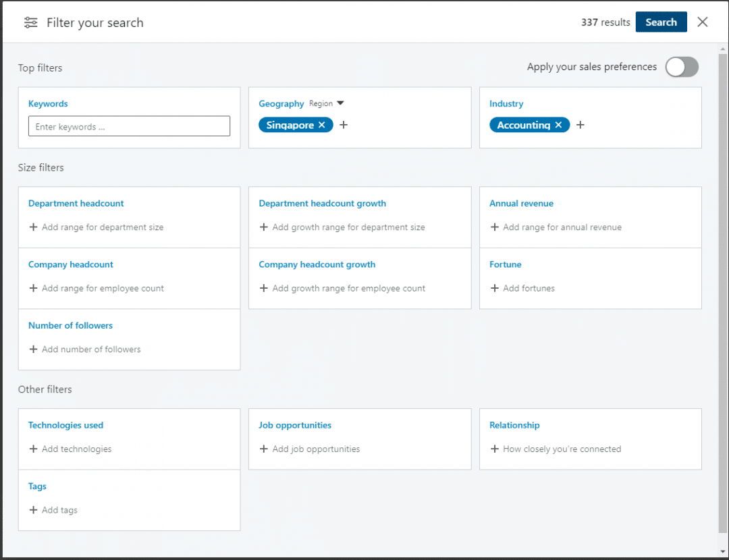
Task: Click the plus icon to add technologies used
Action: [x=32, y=449]
